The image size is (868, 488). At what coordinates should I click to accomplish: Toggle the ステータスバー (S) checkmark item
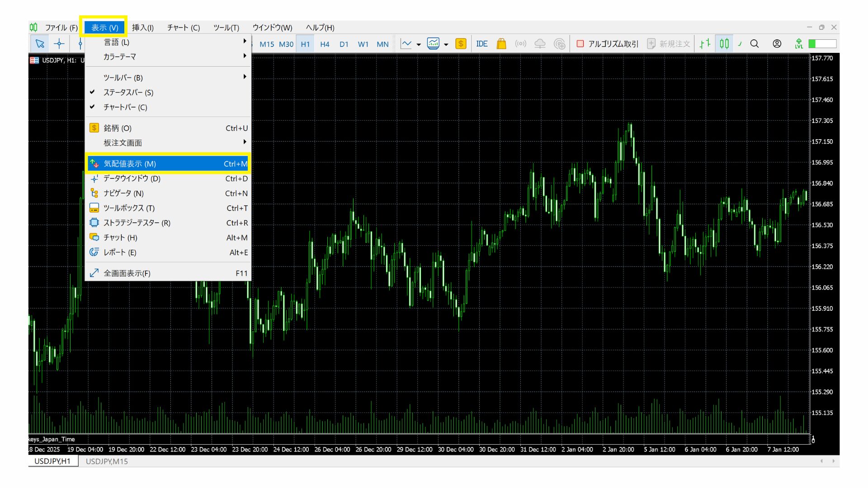click(128, 93)
